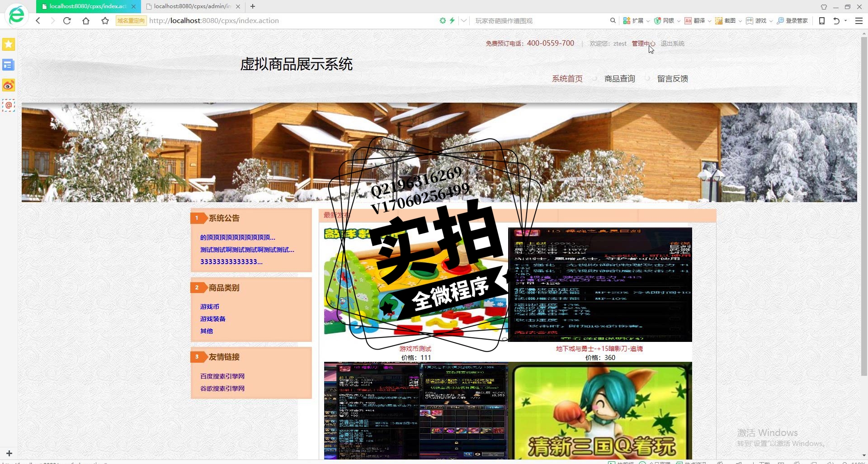Click the vertical page scrollbar
Image resolution: width=868 pixels, height=464 pixels.
point(864,206)
